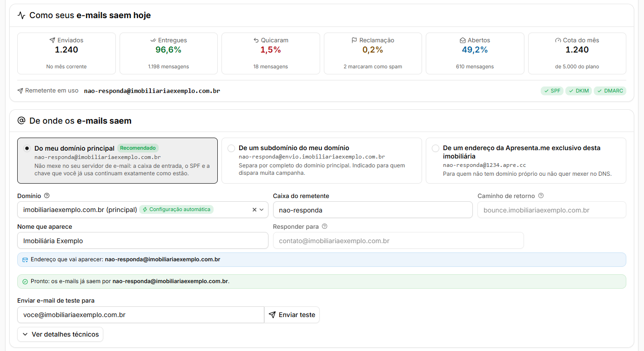Image resolution: width=644 pixels, height=351 pixels.
Task: Click the DMARC verified badge
Action: (610, 91)
